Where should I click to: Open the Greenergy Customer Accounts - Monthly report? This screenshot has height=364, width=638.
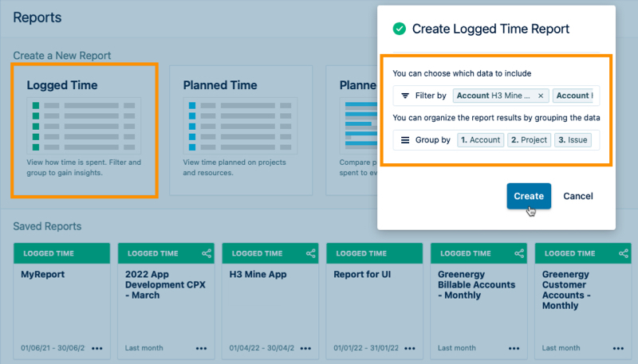click(x=583, y=301)
